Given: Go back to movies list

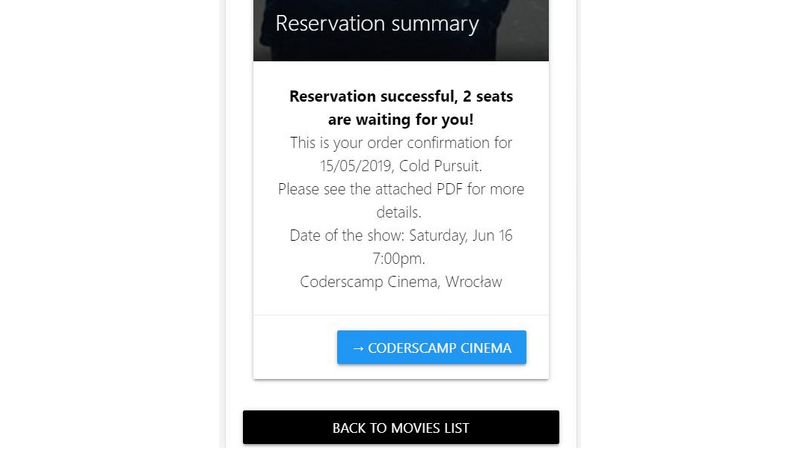Looking at the screenshot, I should (401, 428).
